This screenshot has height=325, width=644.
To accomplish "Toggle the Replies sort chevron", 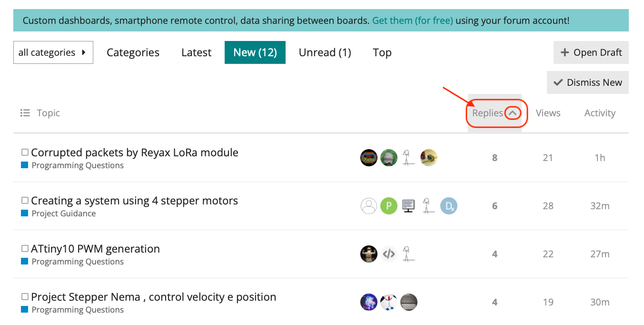I will coord(513,113).
